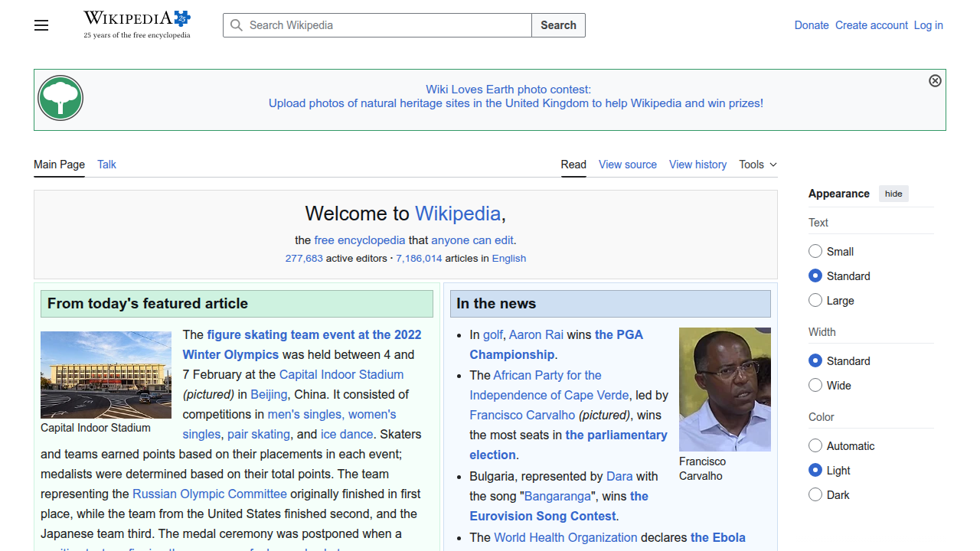Select Dark color mode
The height and width of the screenshot is (551, 980).
coord(815,494)
